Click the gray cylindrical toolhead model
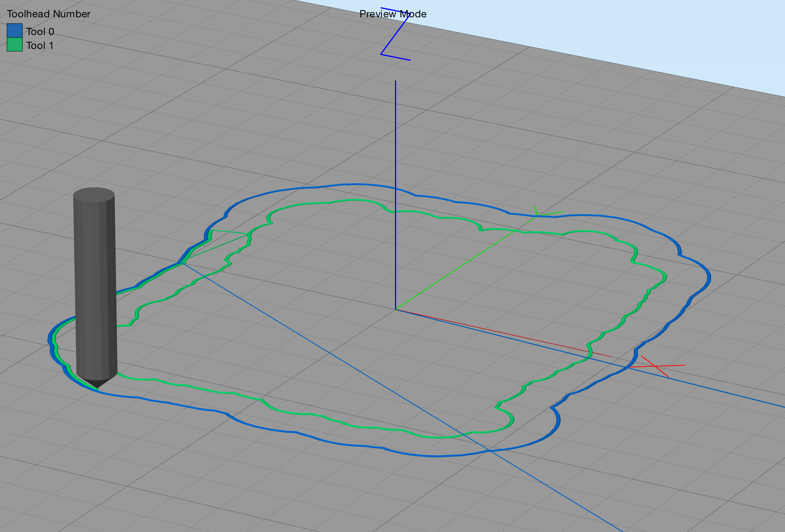The image size is (785, 532). point(95,287)
